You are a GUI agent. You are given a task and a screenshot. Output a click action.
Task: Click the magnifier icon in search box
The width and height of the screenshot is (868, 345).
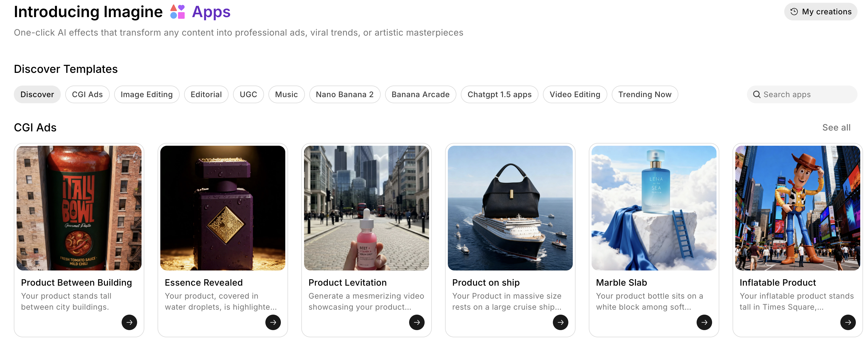click(757, 95)
